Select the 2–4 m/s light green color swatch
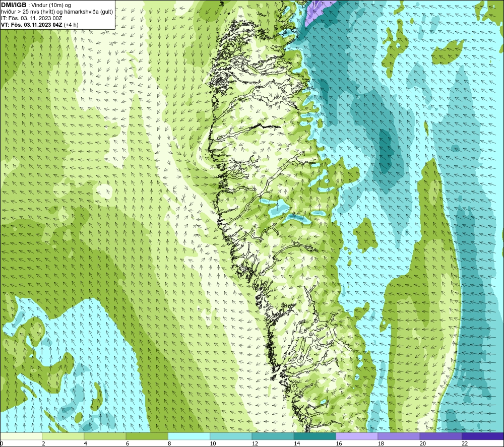This screenshot has height=447, width=504. [63, 436]
